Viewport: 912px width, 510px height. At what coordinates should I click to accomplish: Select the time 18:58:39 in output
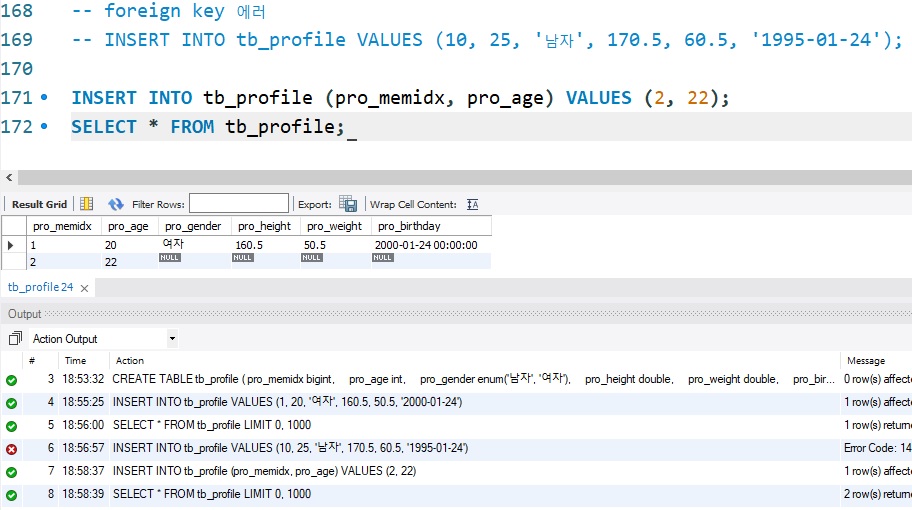[x=83, y=494]
